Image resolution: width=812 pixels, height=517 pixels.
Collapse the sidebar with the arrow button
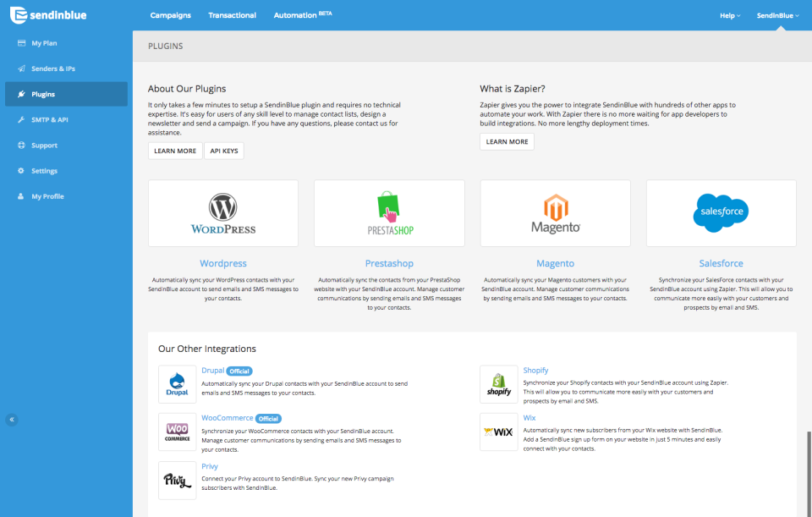click(x=12, y=419)
